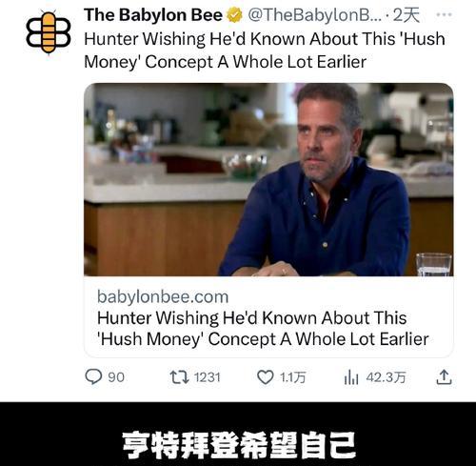The image size is (476, 466).
Task: Visit the babylonbee.com domain link
Action: 163,297
